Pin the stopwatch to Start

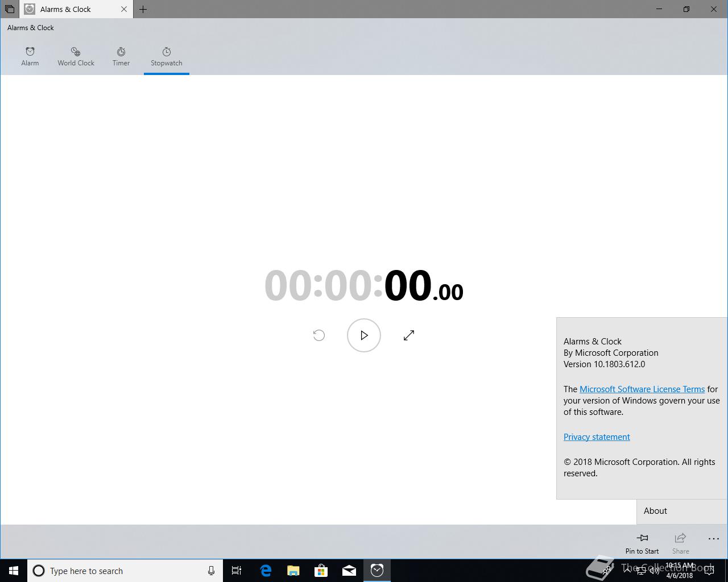[642, 543]
